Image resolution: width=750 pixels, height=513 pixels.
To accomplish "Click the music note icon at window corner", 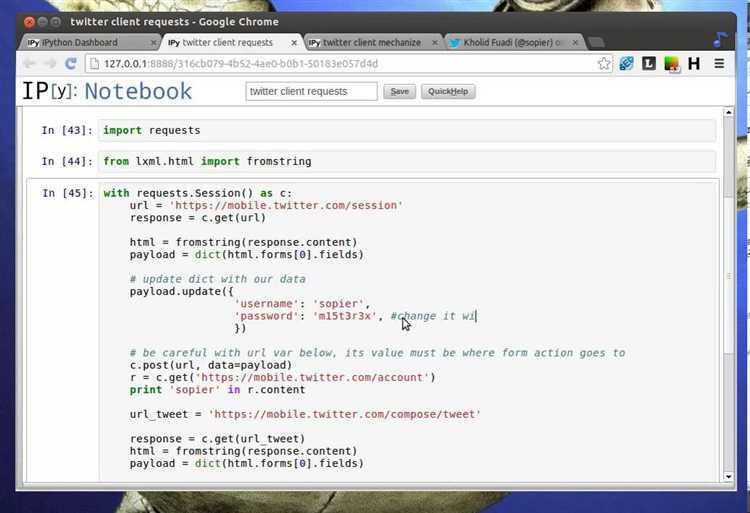I will [720, 39].
